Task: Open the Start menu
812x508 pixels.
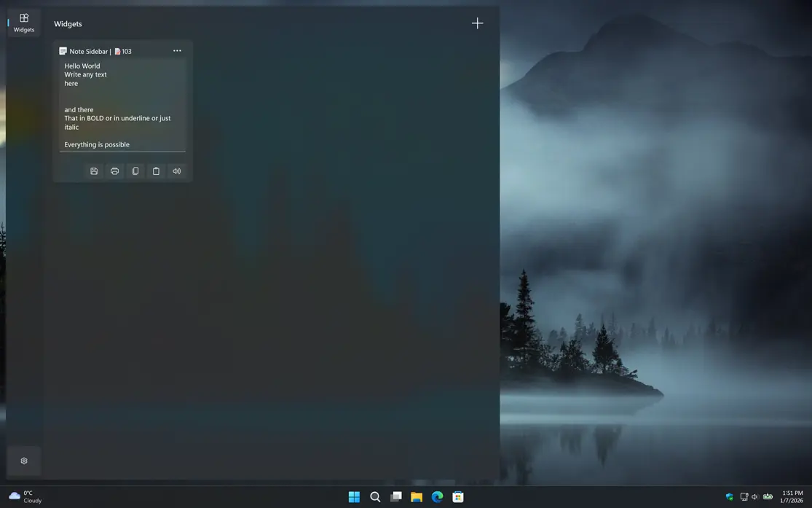Action: click(354, 496)
